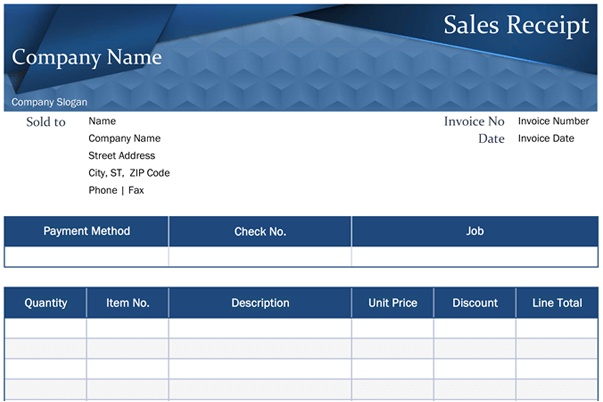The height and width of the screenshot is (402, 603).
Task: Click the Street Address placeholder
Action: click(x=122, y=156)
